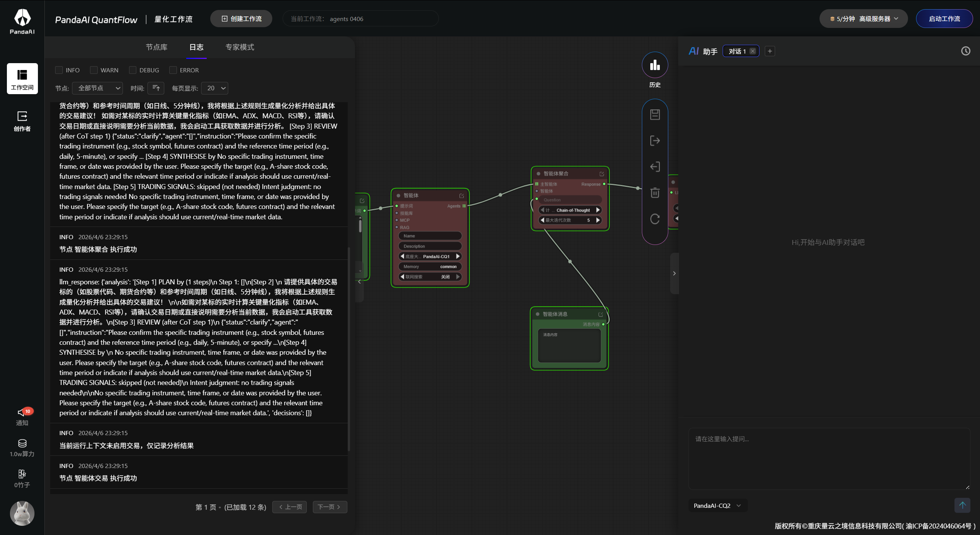Open the 历史 history chart button

coord(655,65)
